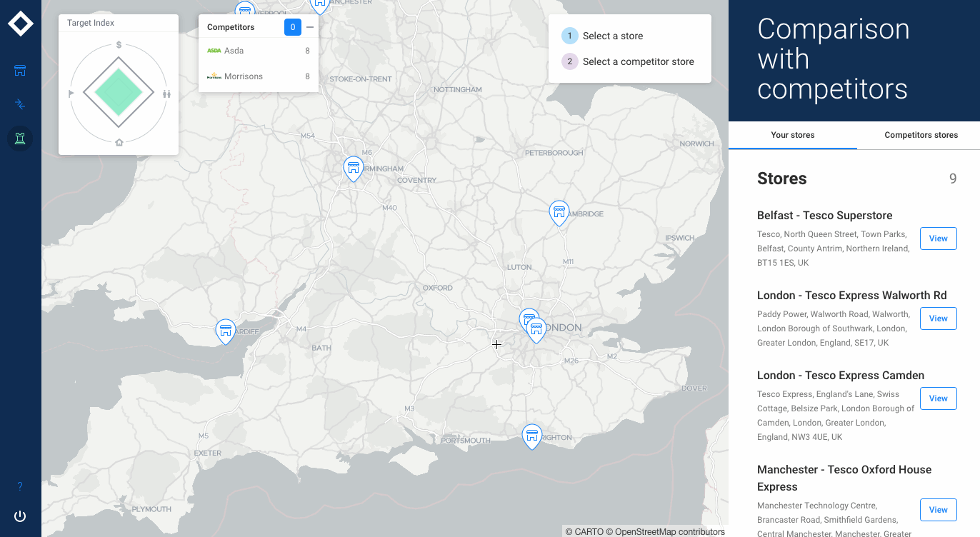980x537 pixels.
Task: View the Belfast - Tesco Superstore store
Action: click(938, 239)
